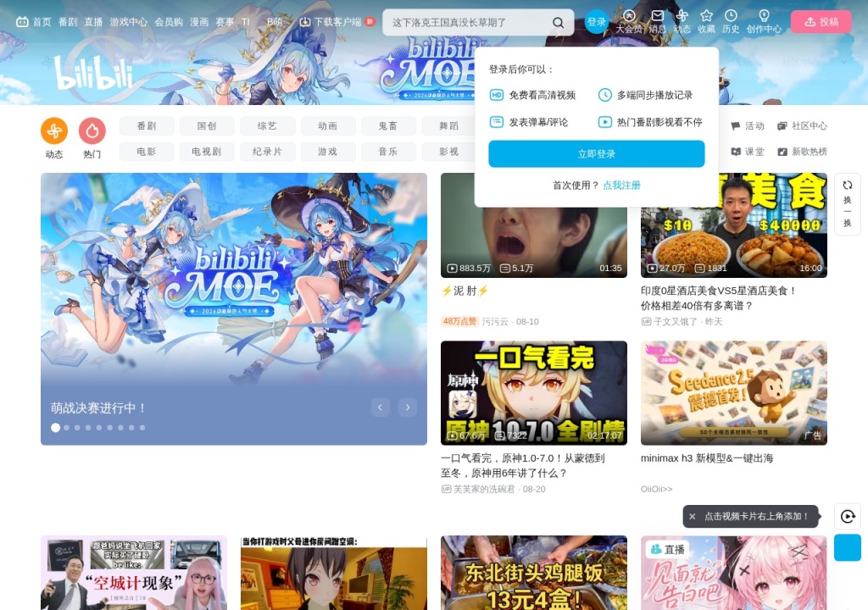Image resolution: width=868 pixels, height=610 pixels.
Task: Close the 点击视频卡片右上角添加 tooltip
Action: point(692,517)
